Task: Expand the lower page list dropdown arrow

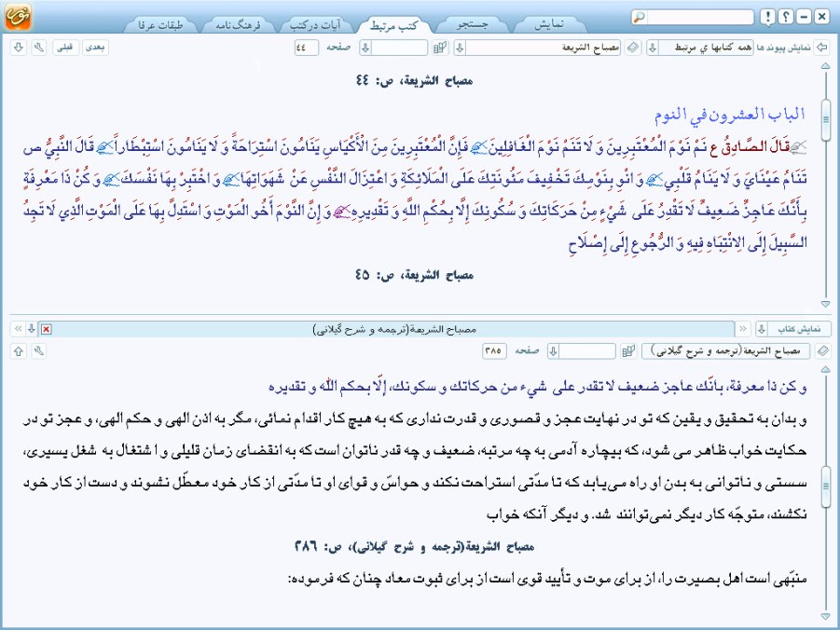Action: 554,351
